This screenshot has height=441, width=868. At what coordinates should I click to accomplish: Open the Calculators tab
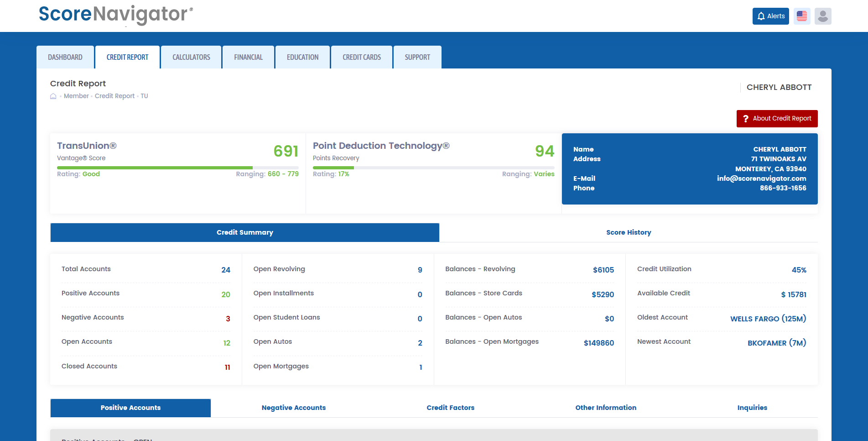[x=191, y=57]
